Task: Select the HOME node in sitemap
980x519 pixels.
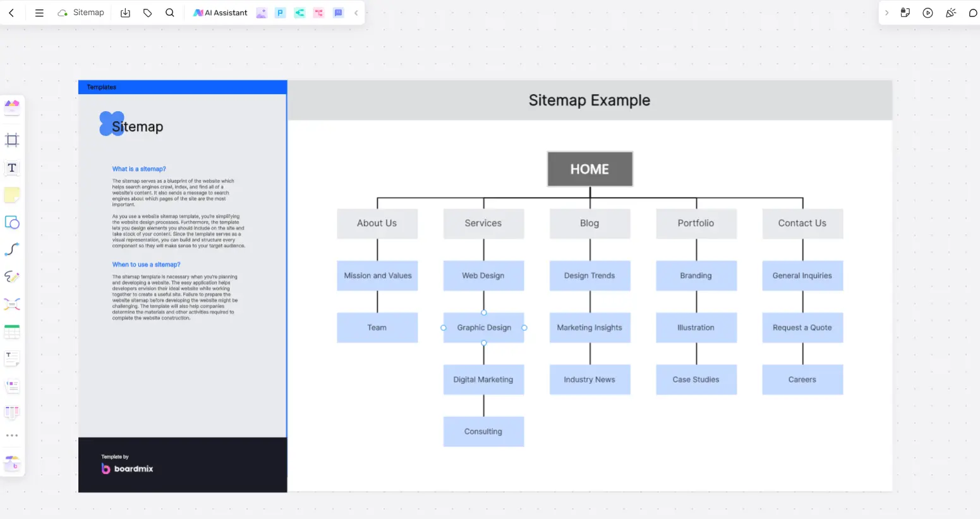Action: click(590, 169)
